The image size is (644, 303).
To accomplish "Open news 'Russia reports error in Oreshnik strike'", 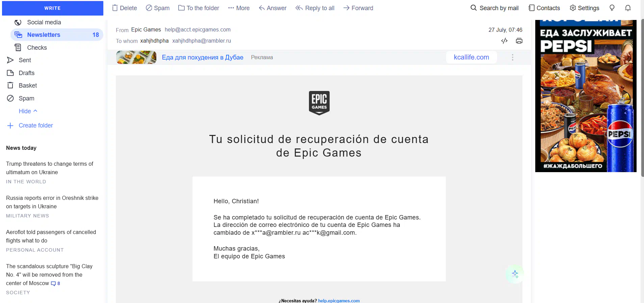I will [52, 202].
